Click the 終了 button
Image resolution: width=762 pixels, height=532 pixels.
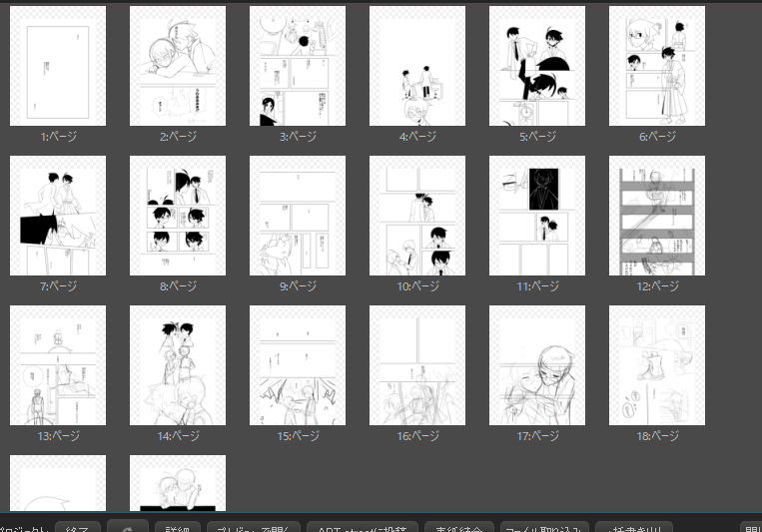(x=78, y=527)
